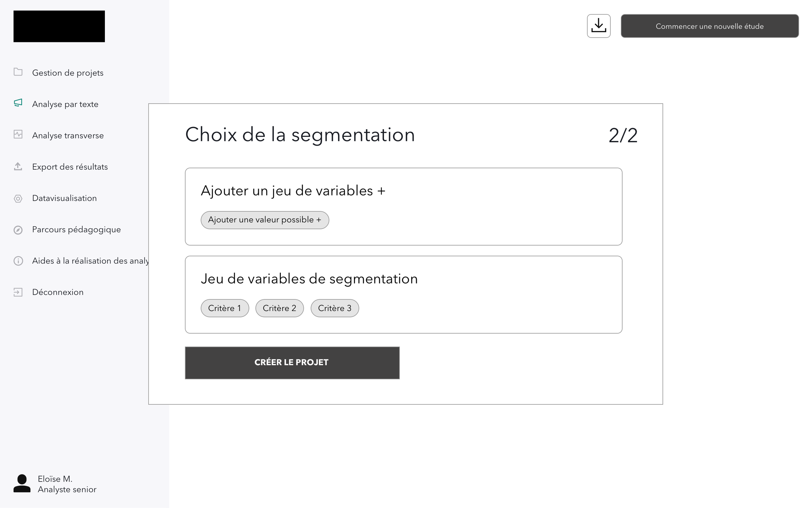Click the megaphone icon for Analyse par texte
This screenshot has height=508, width=812.
coord(18,103)
